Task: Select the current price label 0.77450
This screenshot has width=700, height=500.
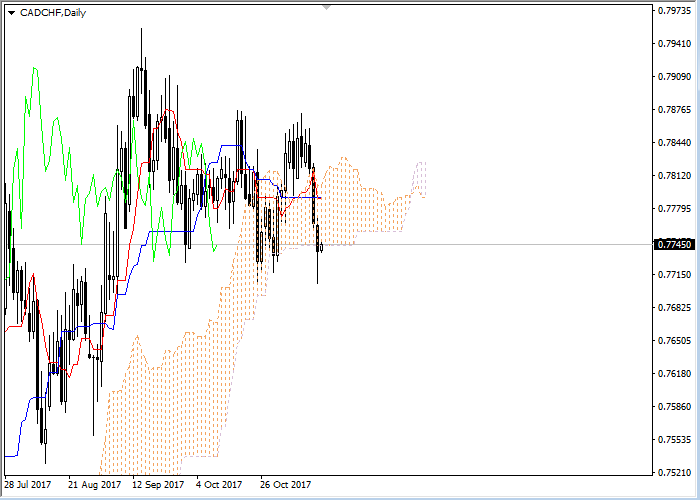Action: 674,244
